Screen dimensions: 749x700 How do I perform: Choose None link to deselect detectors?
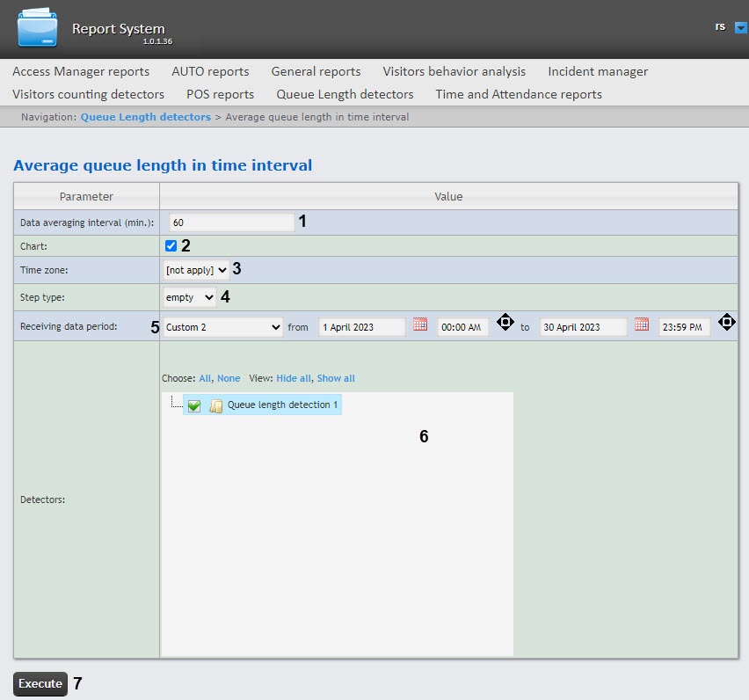coord(229,378)
